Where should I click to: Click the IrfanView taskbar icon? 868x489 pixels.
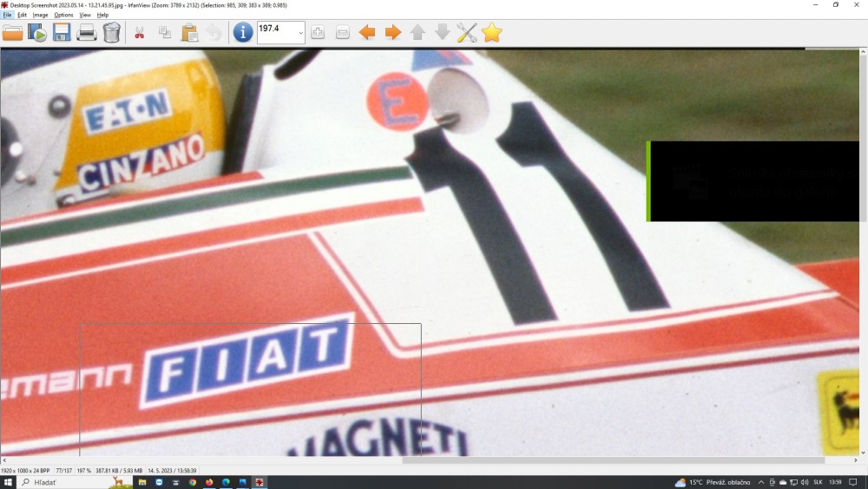point(259,482)
